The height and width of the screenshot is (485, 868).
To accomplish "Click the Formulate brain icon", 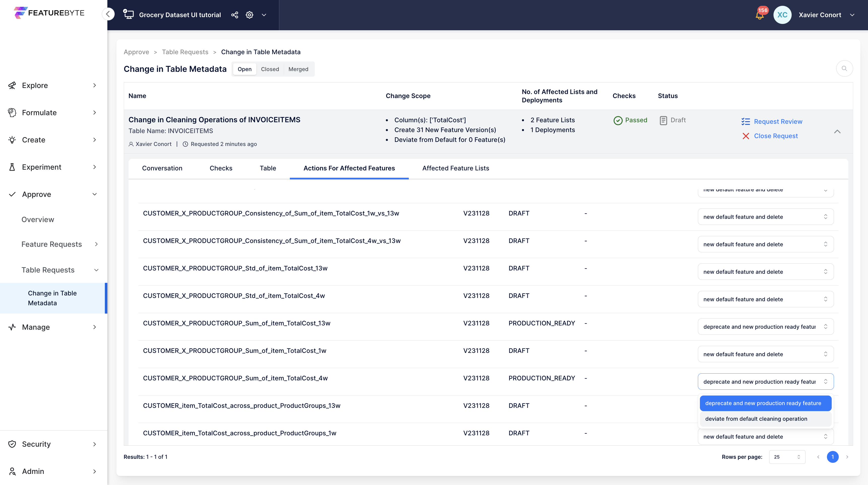I will click(12, 113).
